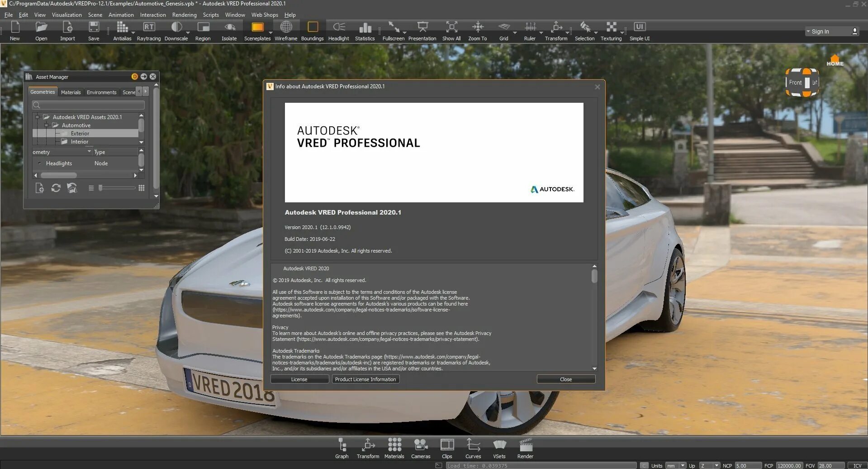Click the Zoom To tool
Screen dimensions: 868x469
pyautogui.click(x=478, y=31)
